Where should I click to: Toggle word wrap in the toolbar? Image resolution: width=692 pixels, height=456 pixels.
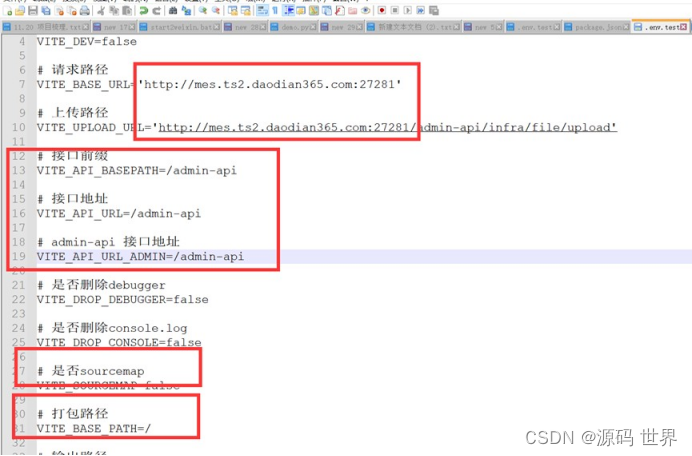coord(262,11)
